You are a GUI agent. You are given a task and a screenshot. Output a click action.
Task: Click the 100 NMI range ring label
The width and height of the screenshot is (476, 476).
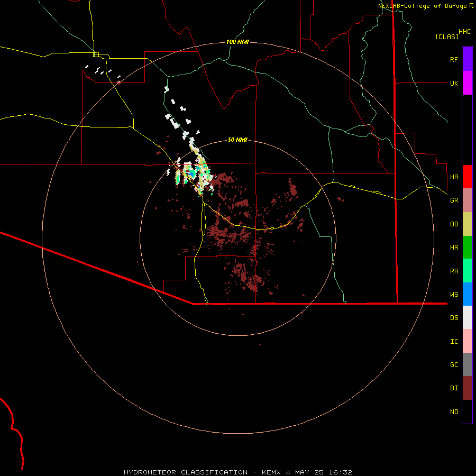[x=237, y=42]
